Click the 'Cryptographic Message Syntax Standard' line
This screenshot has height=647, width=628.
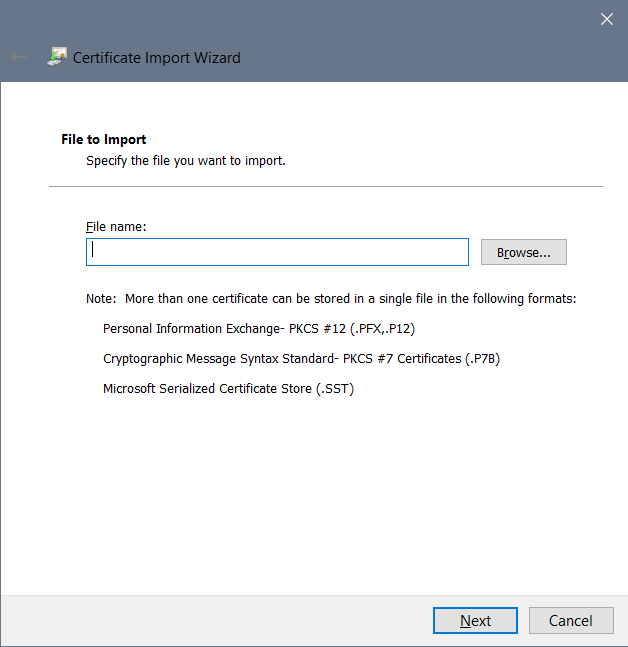[x=301, y=359]
